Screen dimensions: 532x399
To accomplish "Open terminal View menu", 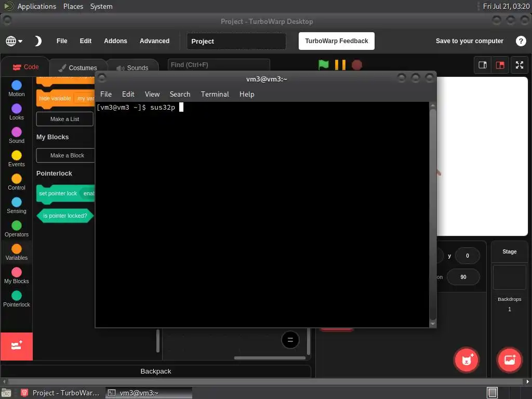I will click(152, 95).
